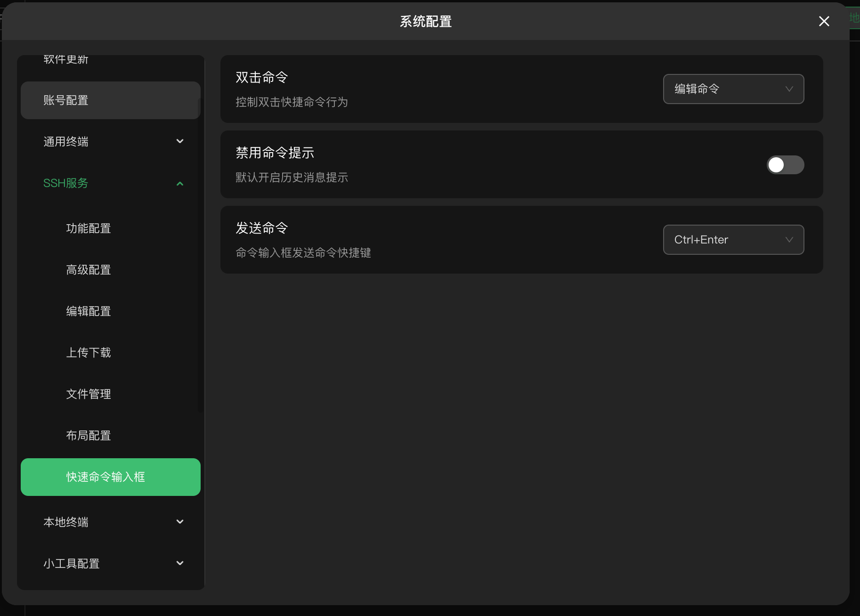The width and height of the screenshot is (860, 616).
Task: Open the 软件更新 settings page
Action: coord(65,59)
